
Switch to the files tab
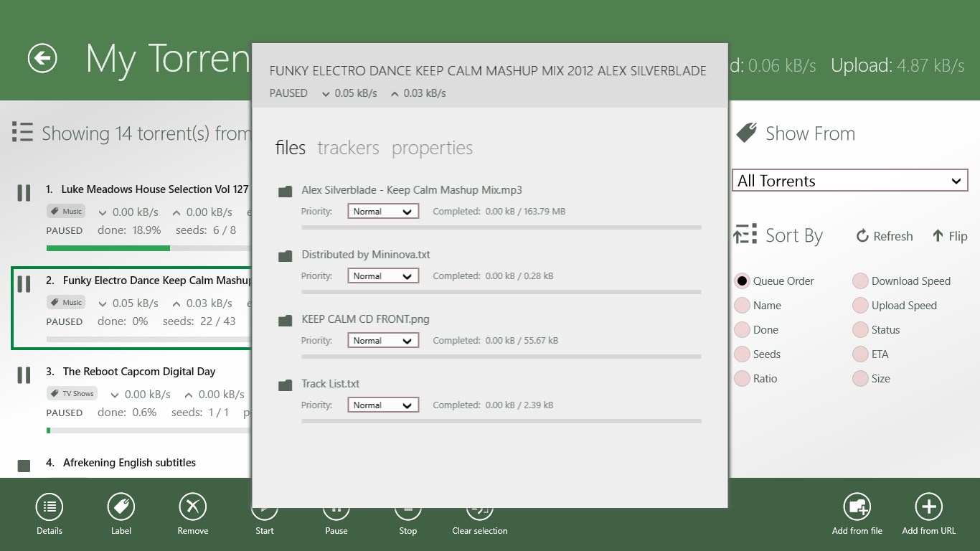(x=291, y=148)
